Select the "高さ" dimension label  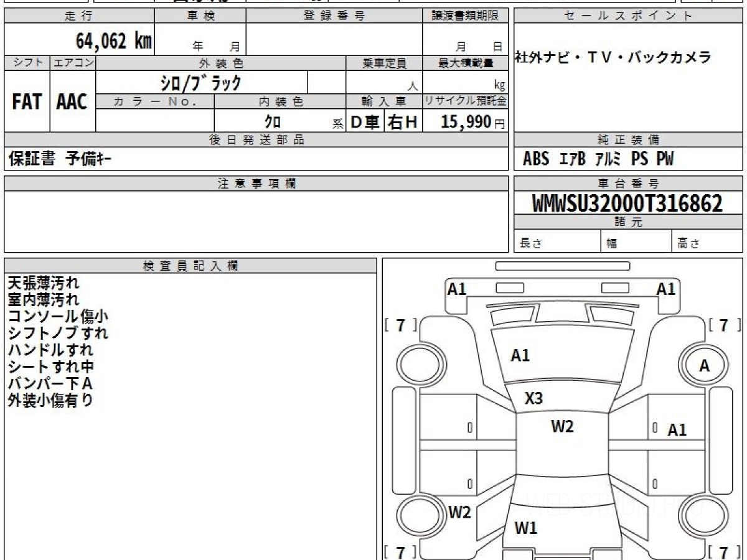(688, 244)
